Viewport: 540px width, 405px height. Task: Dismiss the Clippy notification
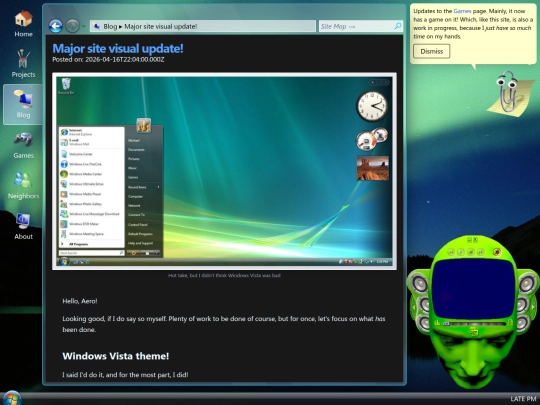(x=432, y=51)
